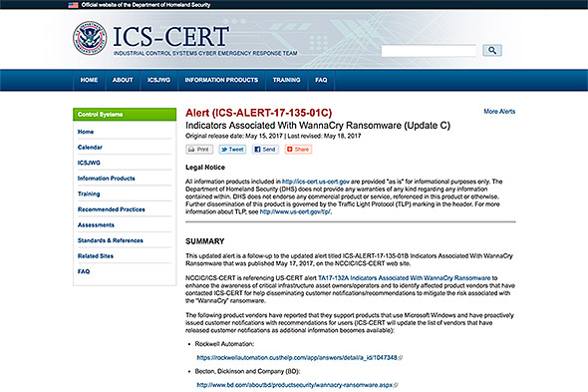Click the WannaCry Ransomware (Update C) subtitle

[x=318, y=126]
